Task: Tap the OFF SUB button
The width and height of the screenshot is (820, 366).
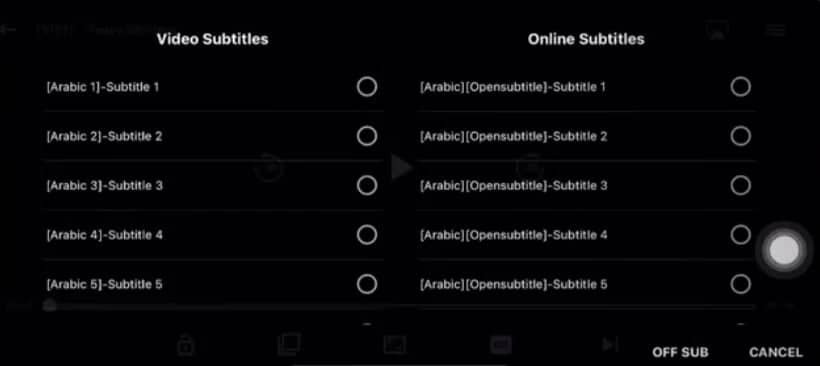Action: [x=680, y=352]
